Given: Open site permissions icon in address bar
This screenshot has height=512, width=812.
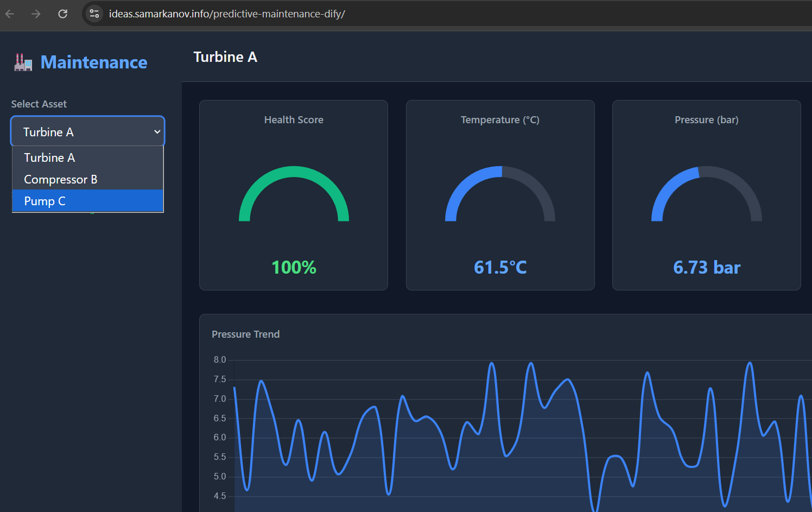Looking at the screenshot, I should coord(94,14).
